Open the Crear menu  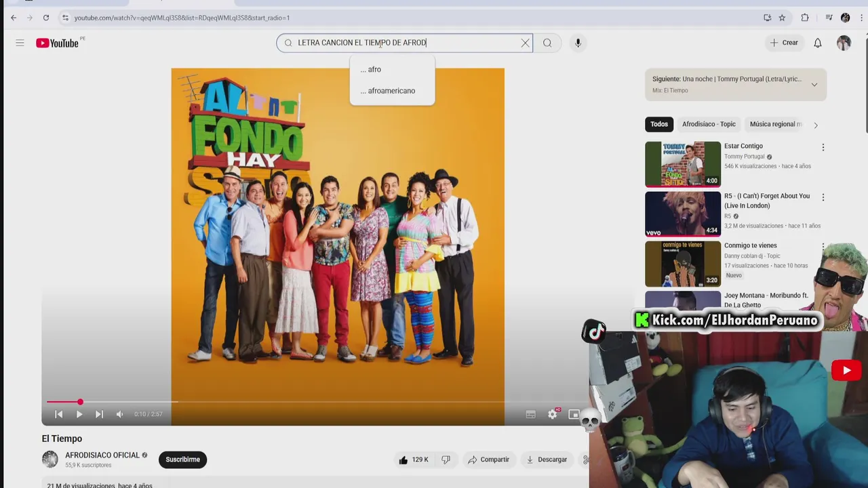[x=784, y=43]
